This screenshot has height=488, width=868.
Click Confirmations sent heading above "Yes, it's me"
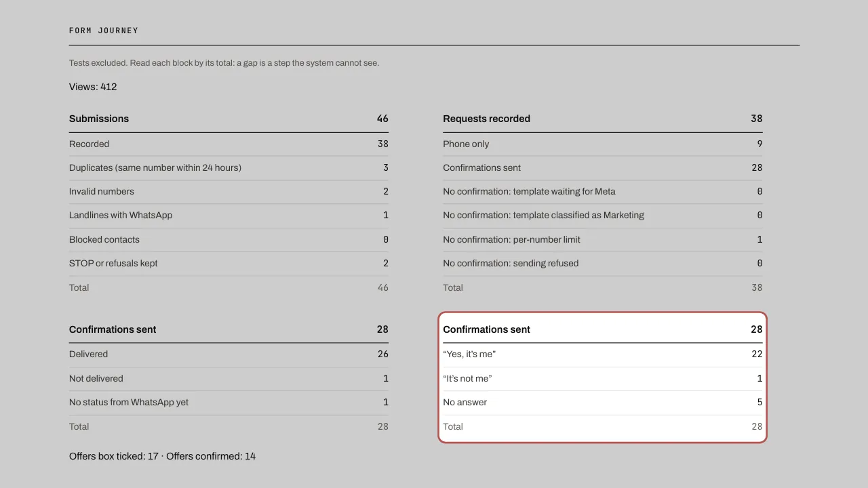coord(486,329)
